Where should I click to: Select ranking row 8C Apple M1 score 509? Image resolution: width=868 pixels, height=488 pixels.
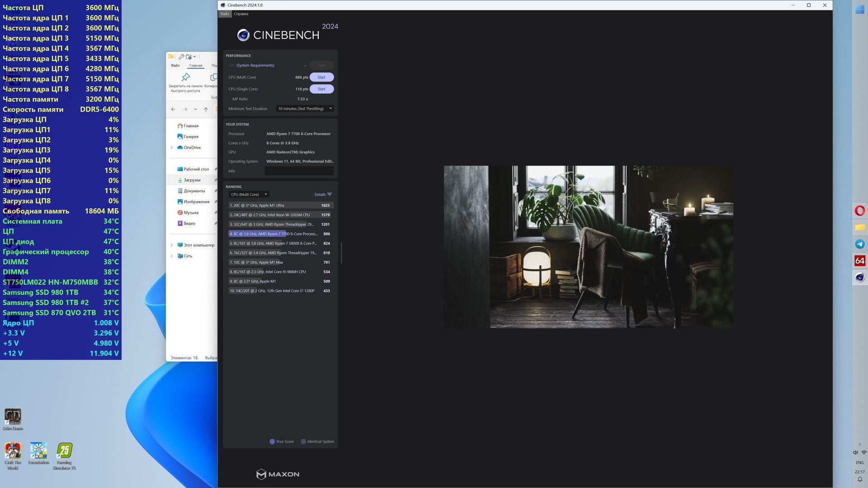click(x=281, y=282)
